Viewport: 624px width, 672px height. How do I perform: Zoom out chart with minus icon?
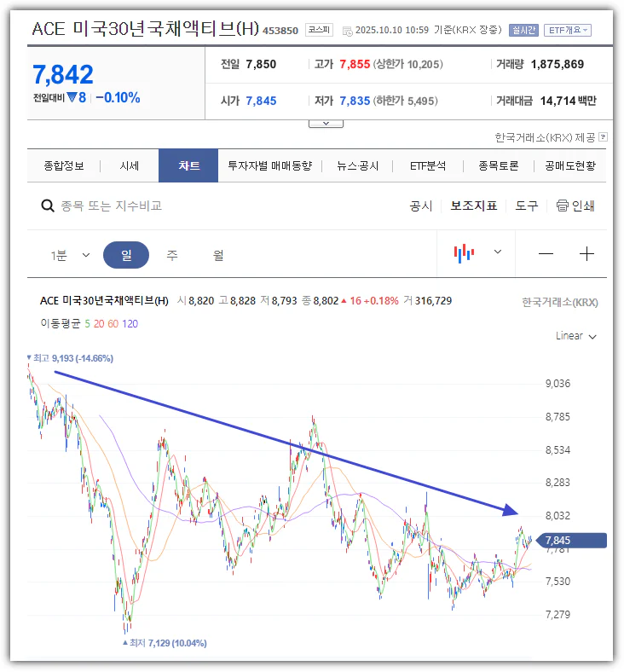[546, 254]
